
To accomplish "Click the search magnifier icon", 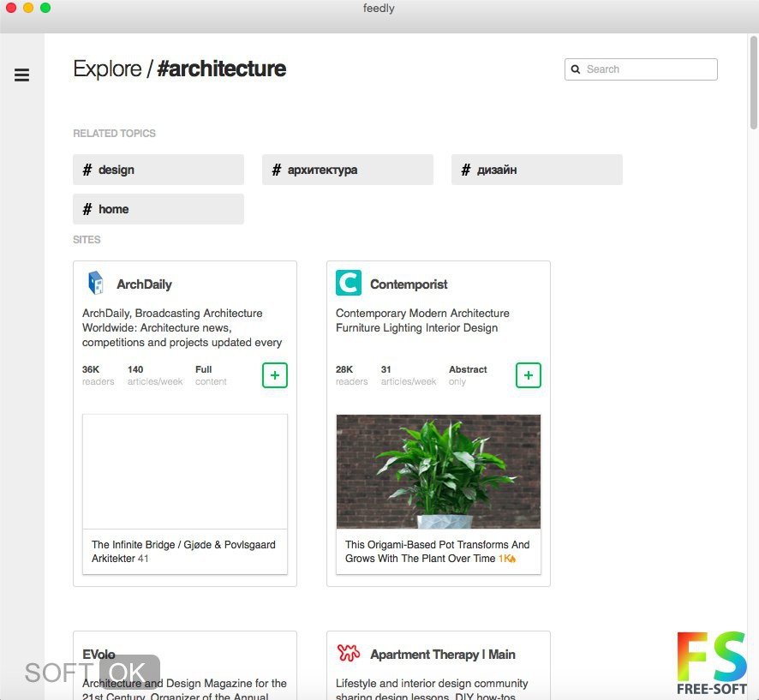I will click(x=576, y=69).
